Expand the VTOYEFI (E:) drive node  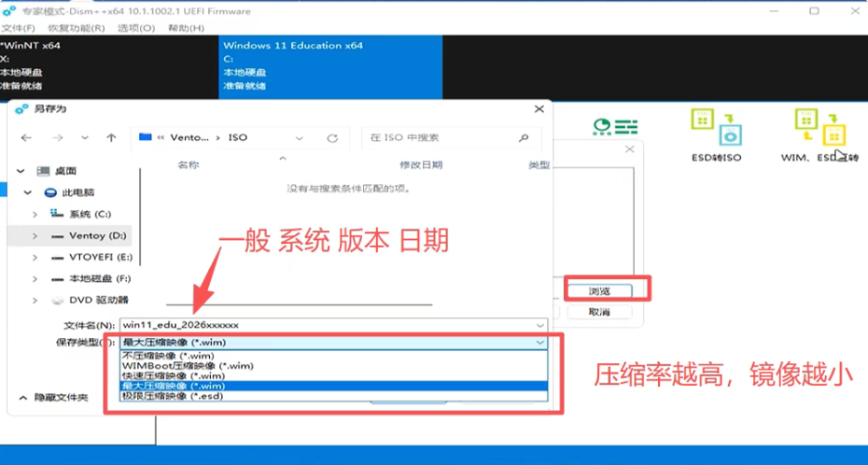point(35,258)
